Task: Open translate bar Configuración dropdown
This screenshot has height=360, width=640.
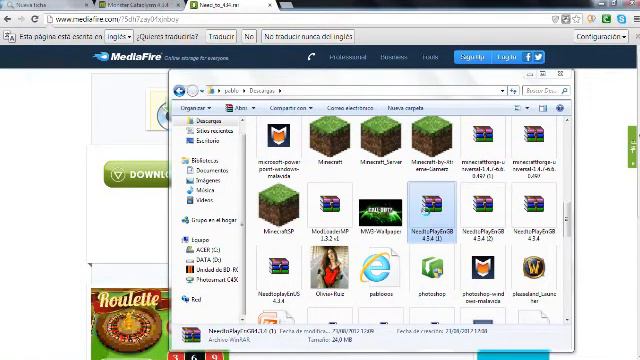Action: 601,37
